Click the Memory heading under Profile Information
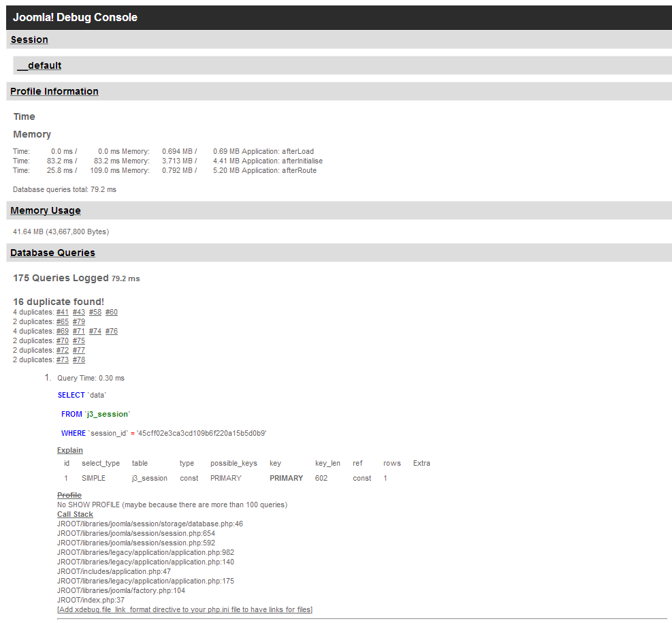The image size is (672, 623). tap(32, 135)
